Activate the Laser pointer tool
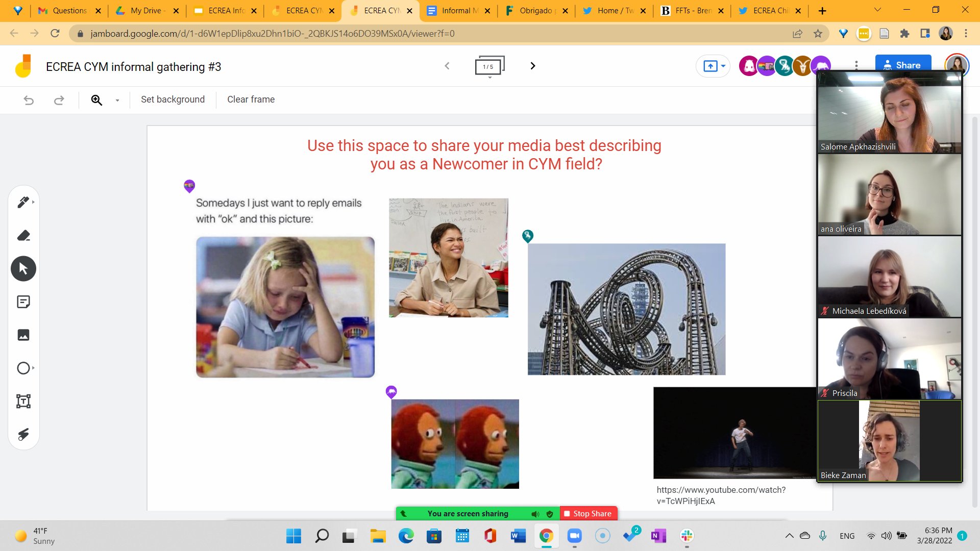The width and height of the screenshot is (980, 551). pyautogui.click(x=23, y=434)
